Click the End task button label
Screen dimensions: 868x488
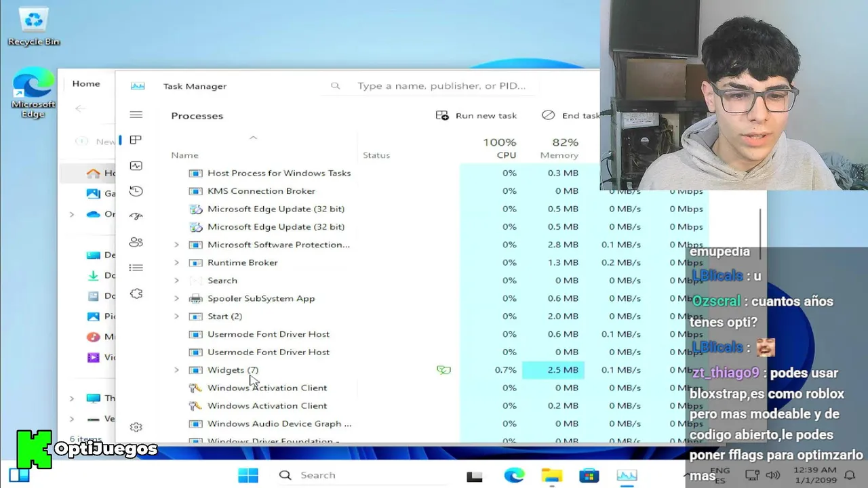[580, 116]
